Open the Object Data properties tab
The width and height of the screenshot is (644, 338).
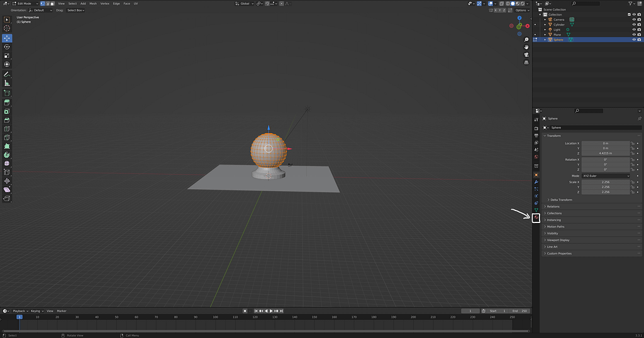536,210
